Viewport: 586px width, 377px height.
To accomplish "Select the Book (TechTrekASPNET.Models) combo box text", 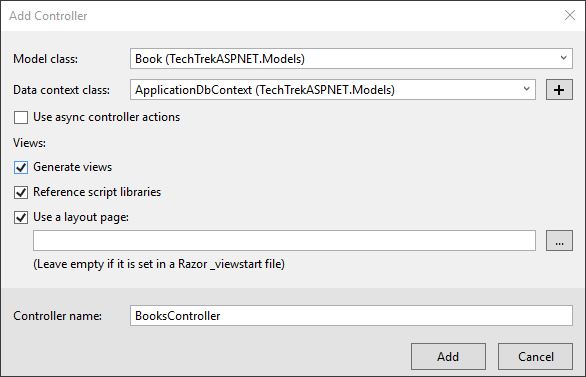I will click(220, 59).
